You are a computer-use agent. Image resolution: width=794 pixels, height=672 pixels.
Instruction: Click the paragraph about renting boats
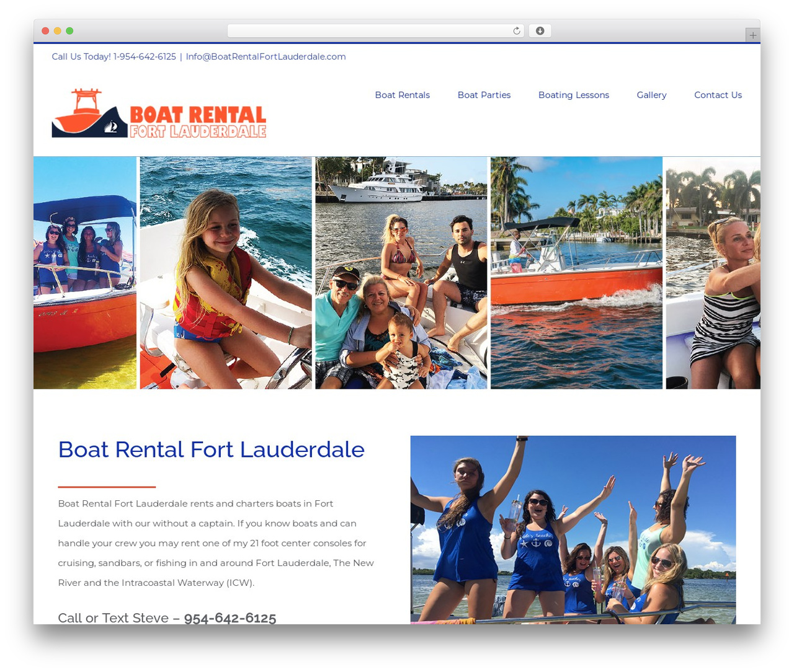pos(216,543)
